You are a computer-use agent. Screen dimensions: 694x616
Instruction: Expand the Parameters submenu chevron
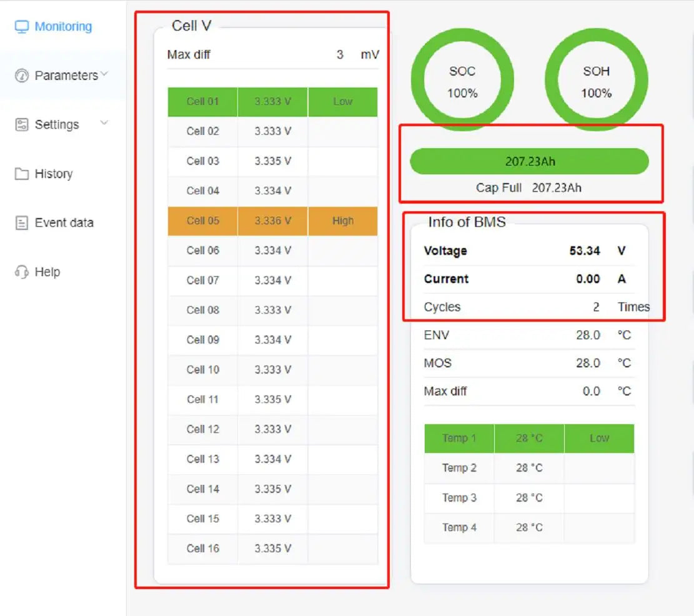104,74
